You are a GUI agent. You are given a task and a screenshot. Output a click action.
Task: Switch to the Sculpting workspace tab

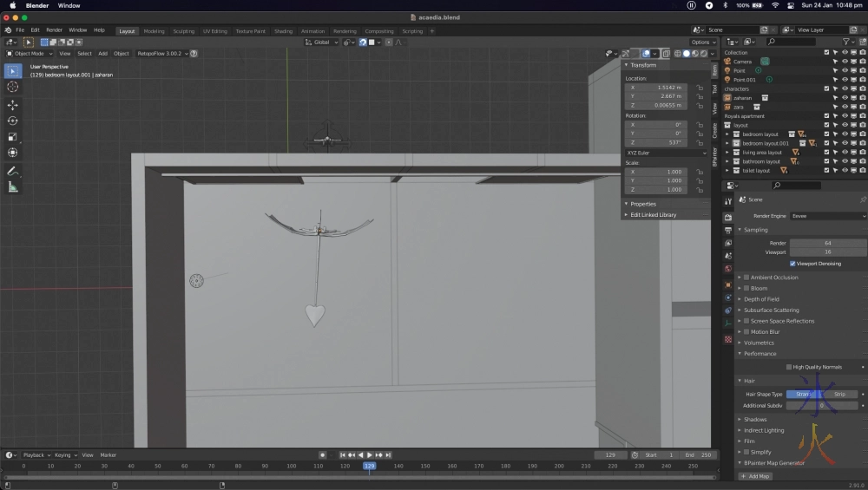coord(183,31)
